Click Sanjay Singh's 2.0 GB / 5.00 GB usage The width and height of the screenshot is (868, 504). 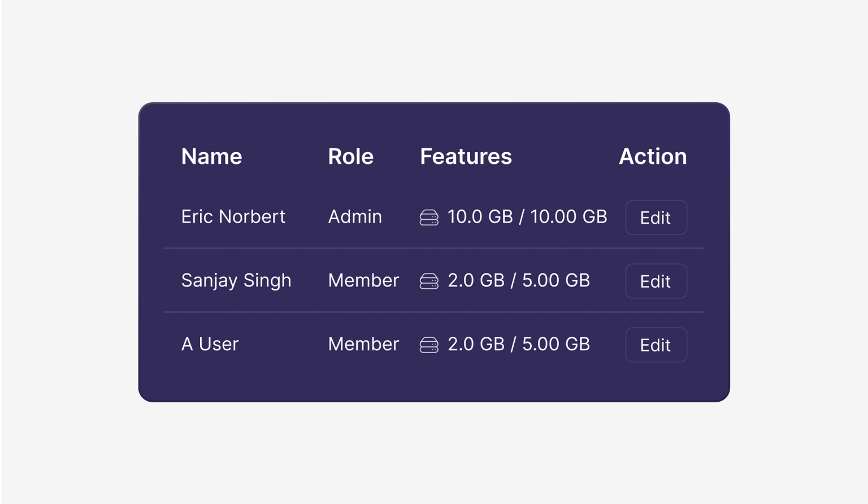(x=518, y=281)
